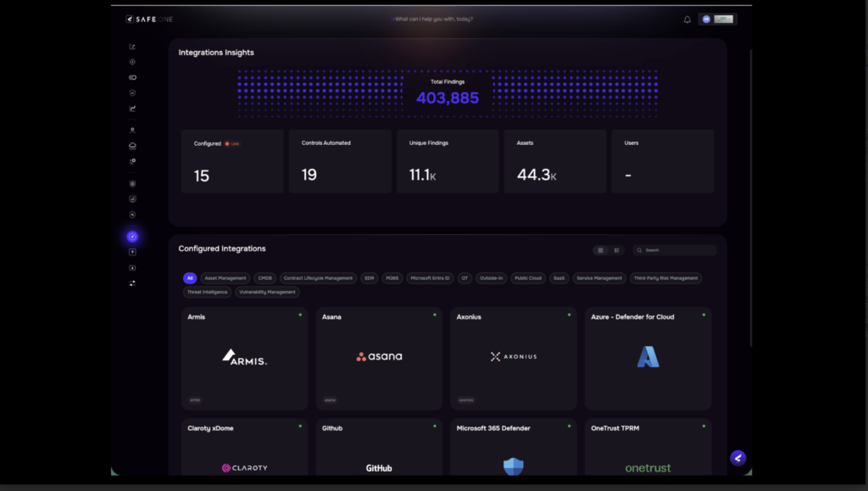Click the floating SAFE assistant button

point(737,458)
